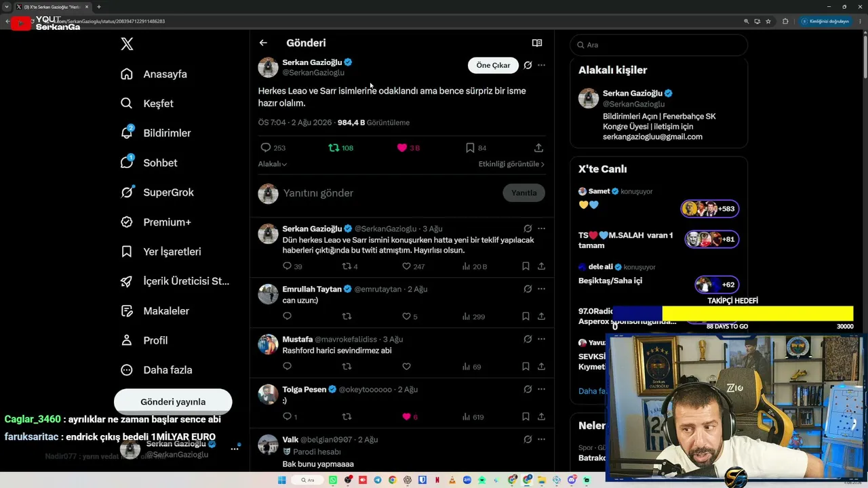Viewport: 868px width, 488px height.
Task: Open the Etkinliği görüntüle link
Action: pyautogui.click(x=511, y=164)
